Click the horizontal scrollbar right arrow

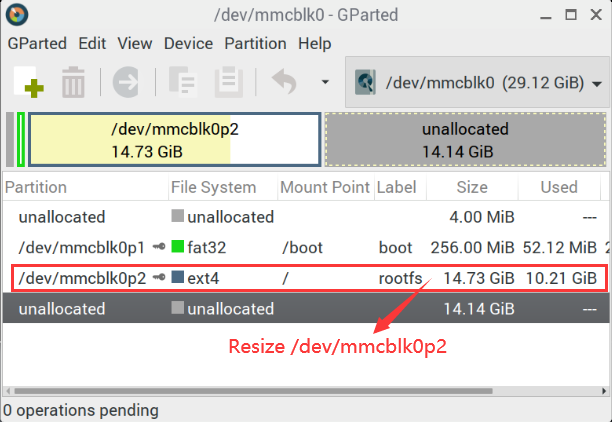[604, 391]
